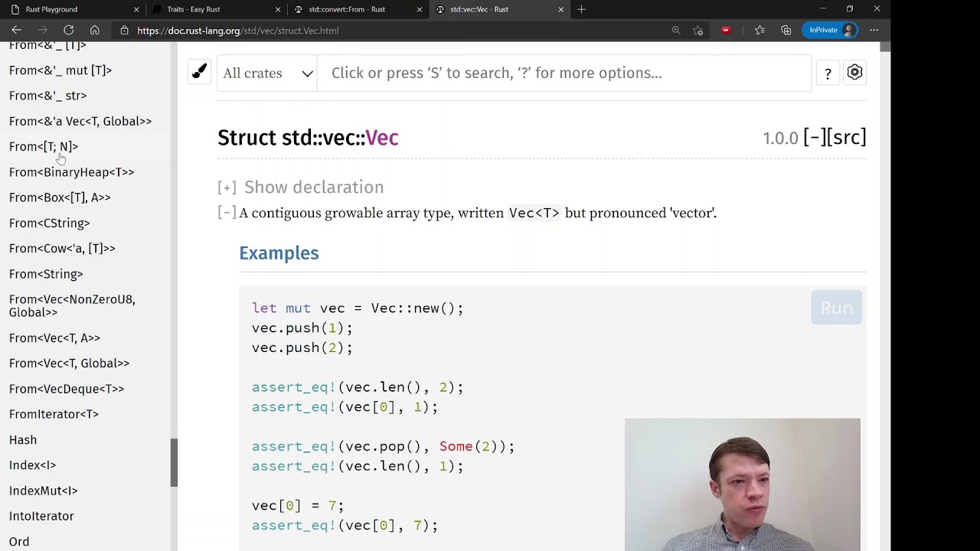Click the Examples heading anchor

tap(279, 253)
